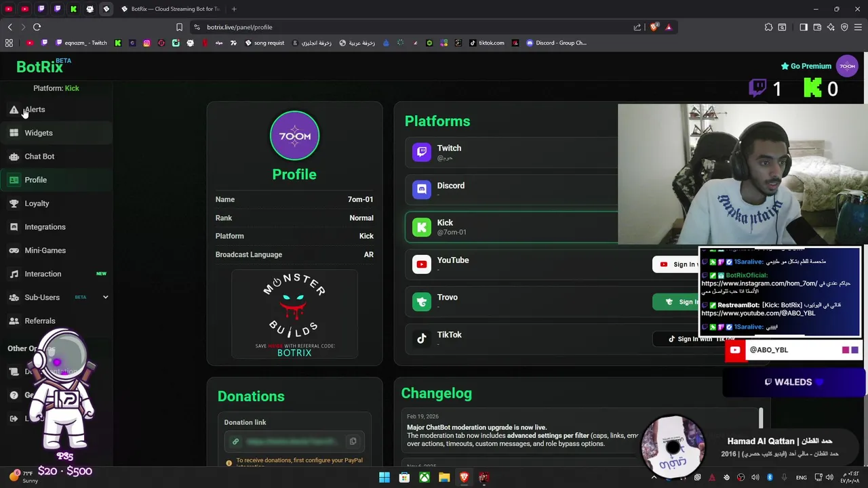This screenshot has height=488, width=868.
Task: Open Brave Shields lion icon
Action: [x=654, y=27]
